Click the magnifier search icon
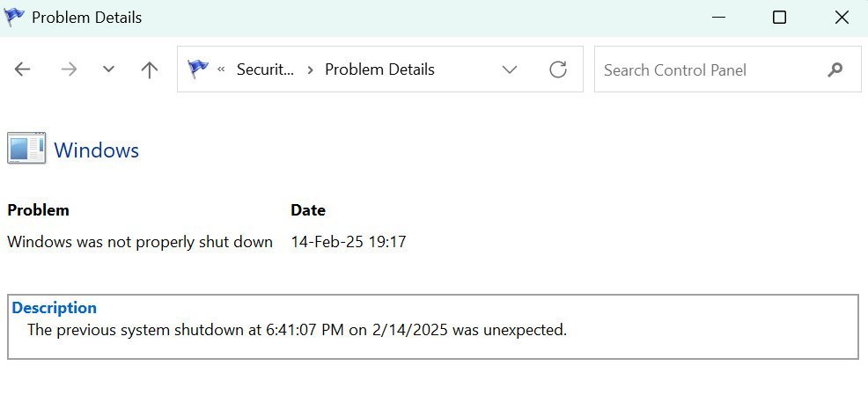The width and height of the screenshot is (868, 417). 835,69
